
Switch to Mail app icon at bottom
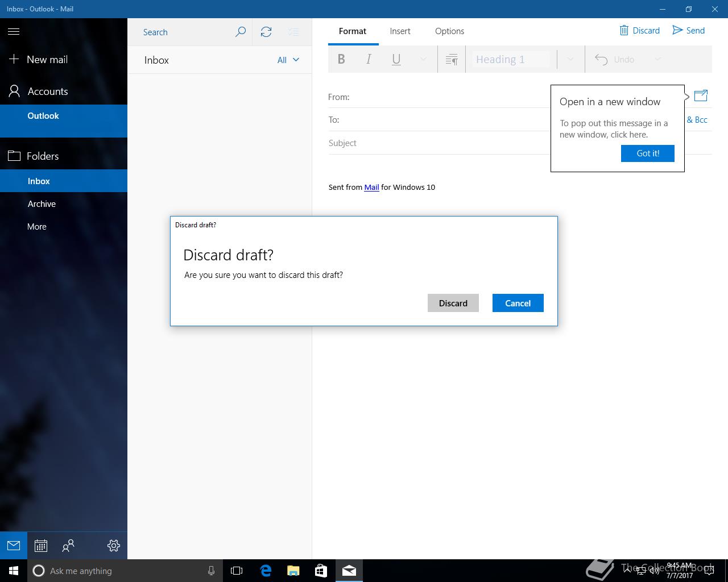14,546
